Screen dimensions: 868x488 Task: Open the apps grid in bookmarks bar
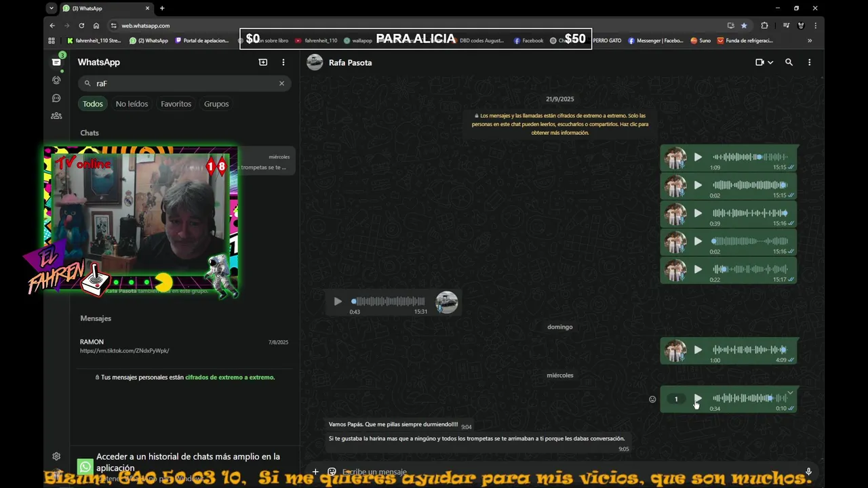coord(52,41)
